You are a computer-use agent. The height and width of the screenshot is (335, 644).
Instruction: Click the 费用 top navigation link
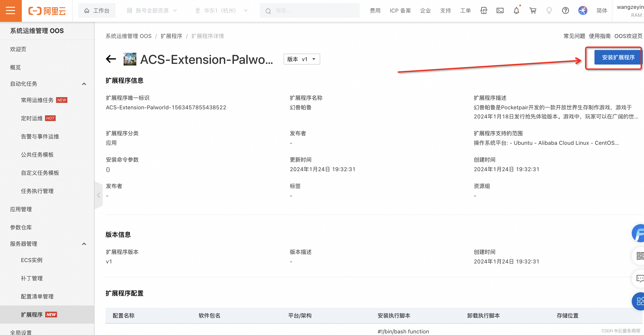(x=375, y=11)
